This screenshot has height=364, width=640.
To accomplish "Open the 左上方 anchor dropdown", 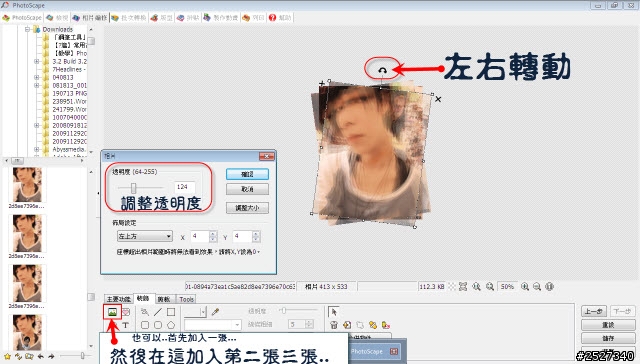I will click(x=144, y=236).
